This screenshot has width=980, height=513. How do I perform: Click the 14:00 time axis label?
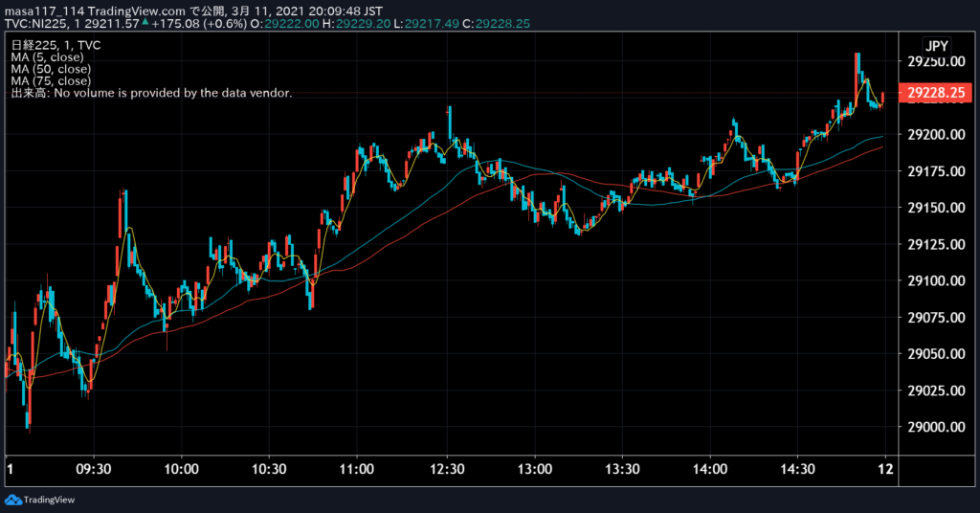tap(710, 469)
